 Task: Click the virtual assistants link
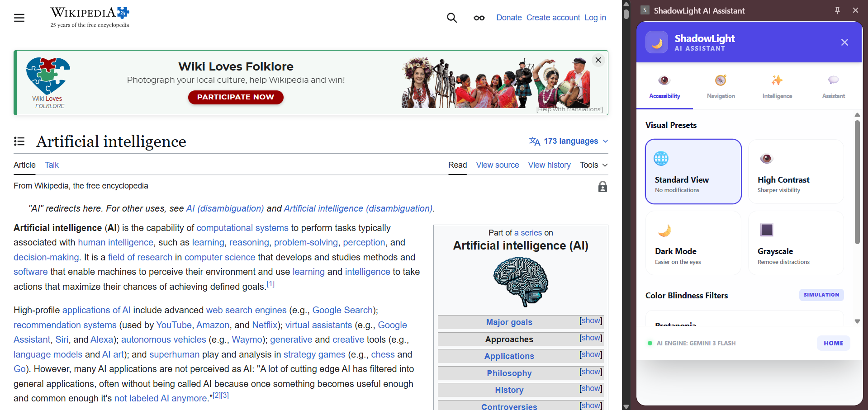point(318,325)
